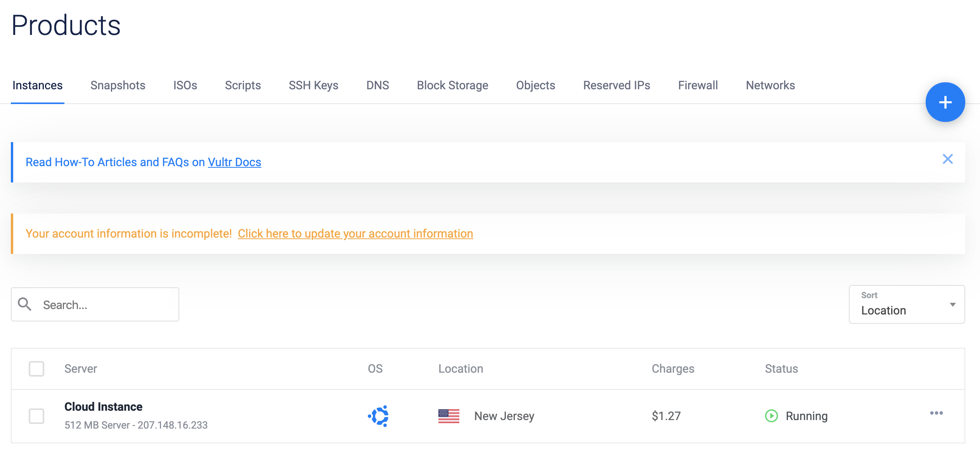Open the Block Storage tab
The image size is (980, 455).
452,85
